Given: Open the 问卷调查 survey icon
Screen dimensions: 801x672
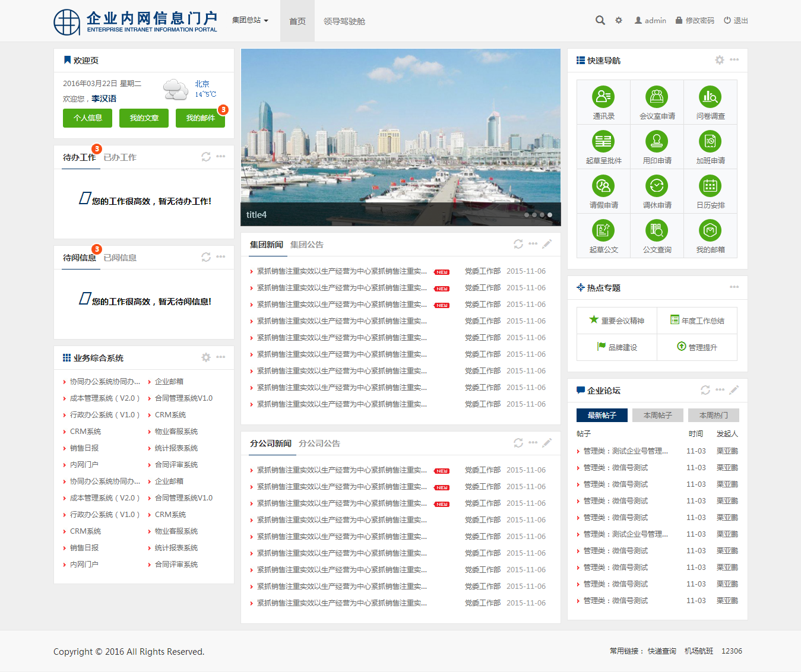Looking at the screenshot, I should 710,97.
